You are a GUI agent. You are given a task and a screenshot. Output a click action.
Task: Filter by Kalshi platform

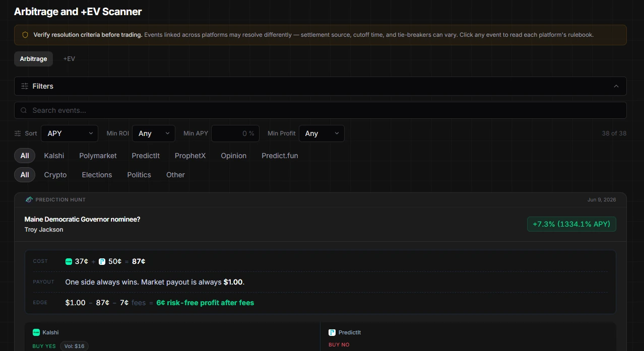click(x=54, y=156)
